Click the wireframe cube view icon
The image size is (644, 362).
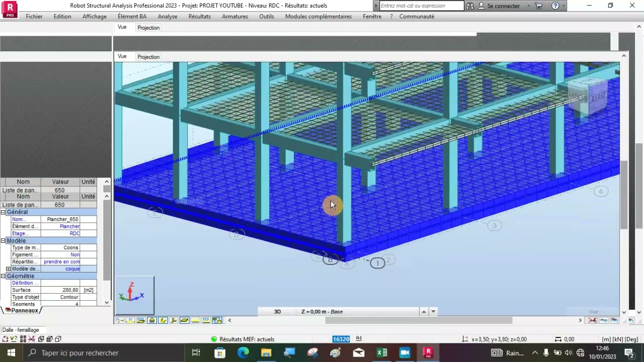(41, 339)
